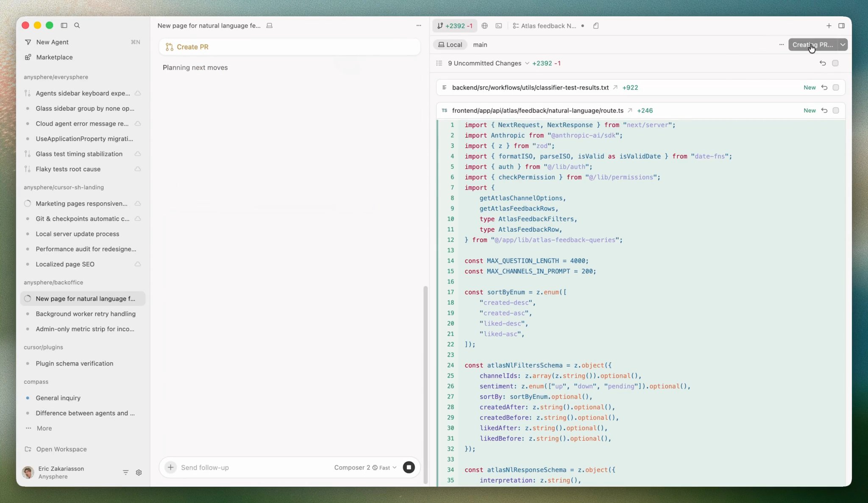This screenshot has height=503, width=868.
Task: Toggle the checkbox for all uncommitted changes
Action: 835,63
